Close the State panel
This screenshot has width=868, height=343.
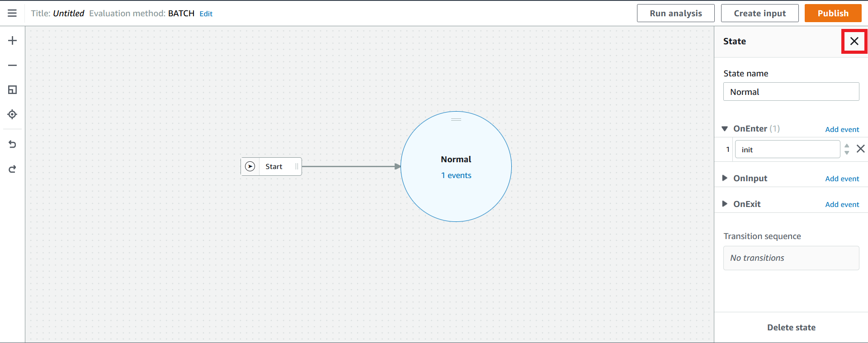click(854, 41)
